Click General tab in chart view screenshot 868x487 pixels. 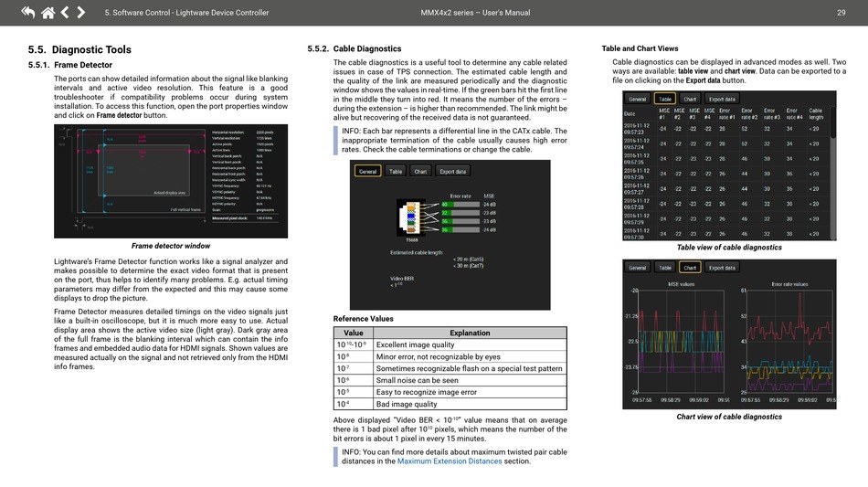[637, 268]
